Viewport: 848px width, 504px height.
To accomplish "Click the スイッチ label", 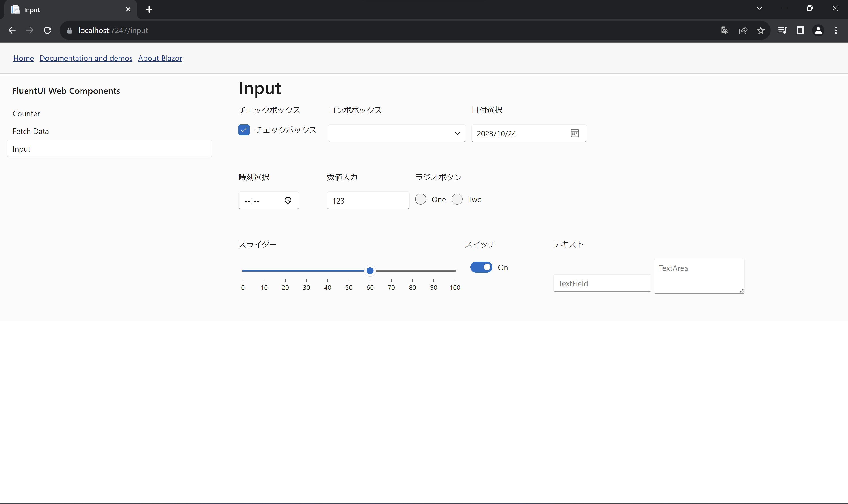I will point(480,244).
